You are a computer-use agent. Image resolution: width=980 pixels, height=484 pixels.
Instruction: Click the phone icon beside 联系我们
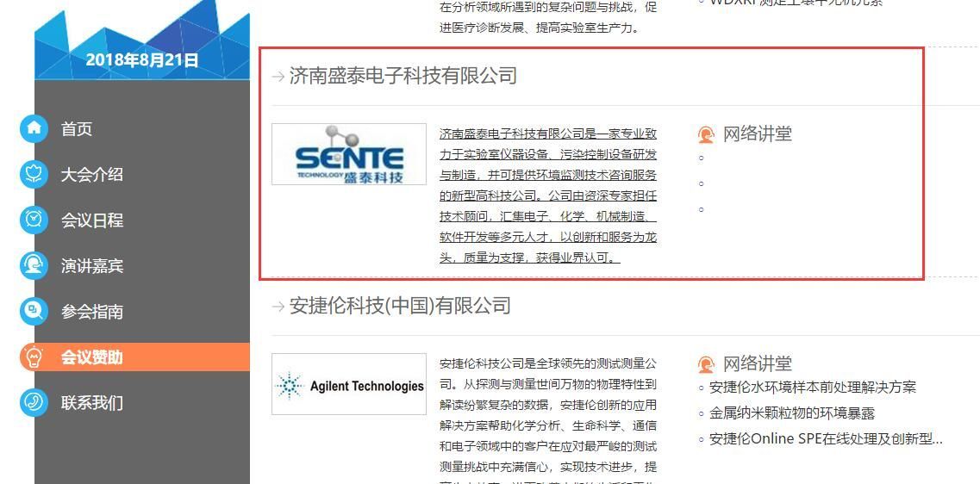pyautogui.click(x=34, y=403)
